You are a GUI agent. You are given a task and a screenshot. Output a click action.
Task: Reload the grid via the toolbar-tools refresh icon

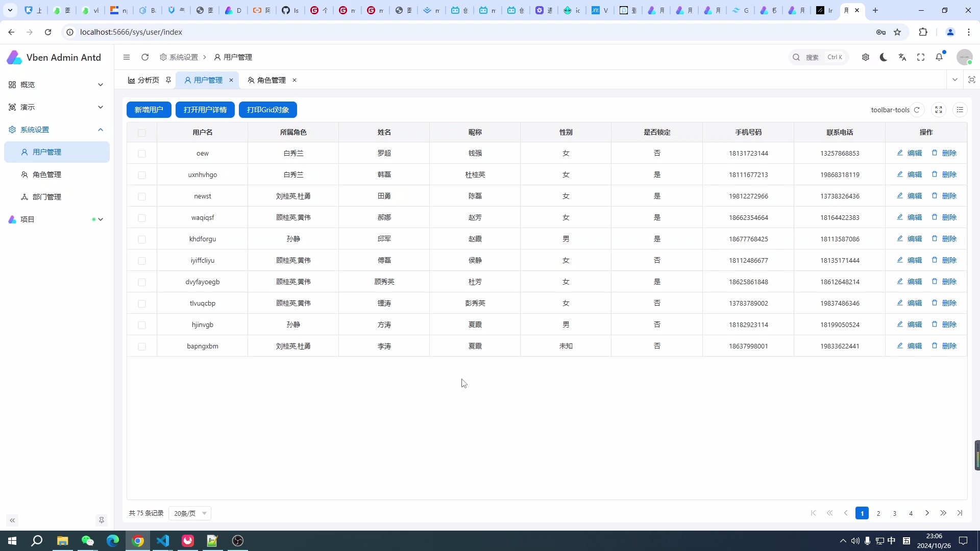click(918, 109)
